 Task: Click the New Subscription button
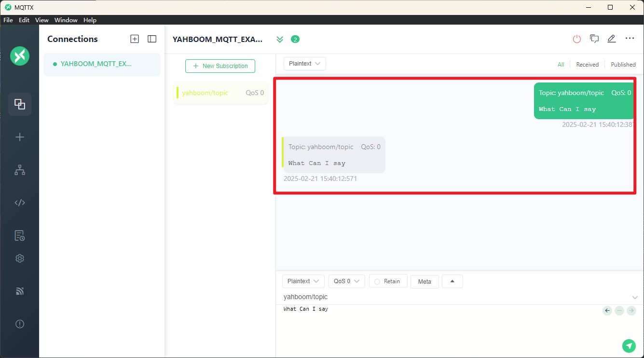pos(220,66)
